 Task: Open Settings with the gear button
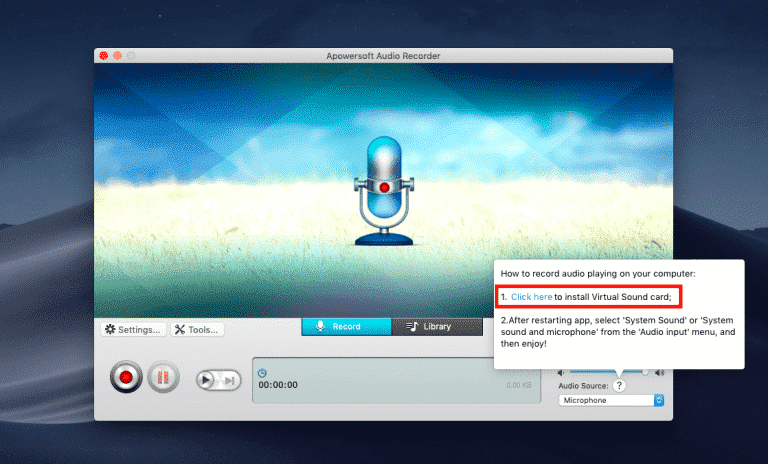tap(134, 329)
